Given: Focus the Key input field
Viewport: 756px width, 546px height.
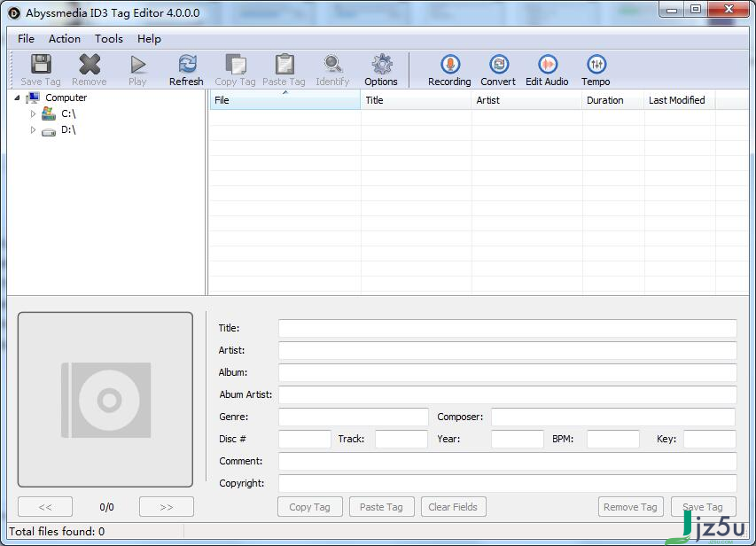Looking at the screenshot, I should pos(710,439).
